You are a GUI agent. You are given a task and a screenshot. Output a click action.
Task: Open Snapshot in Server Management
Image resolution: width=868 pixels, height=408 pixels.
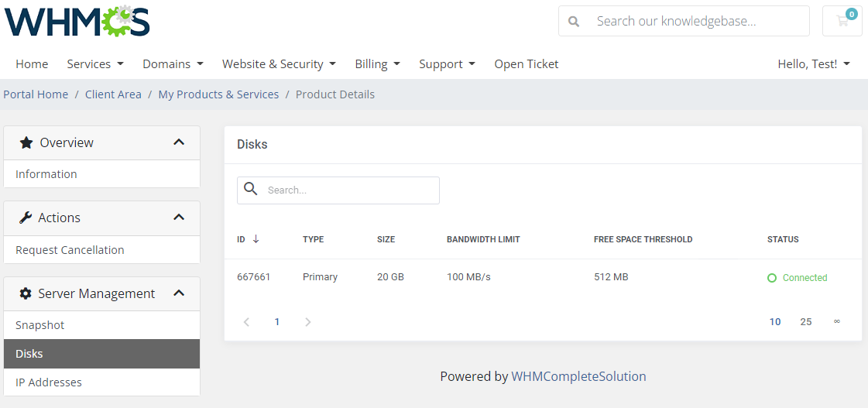(x=102, y=325)
